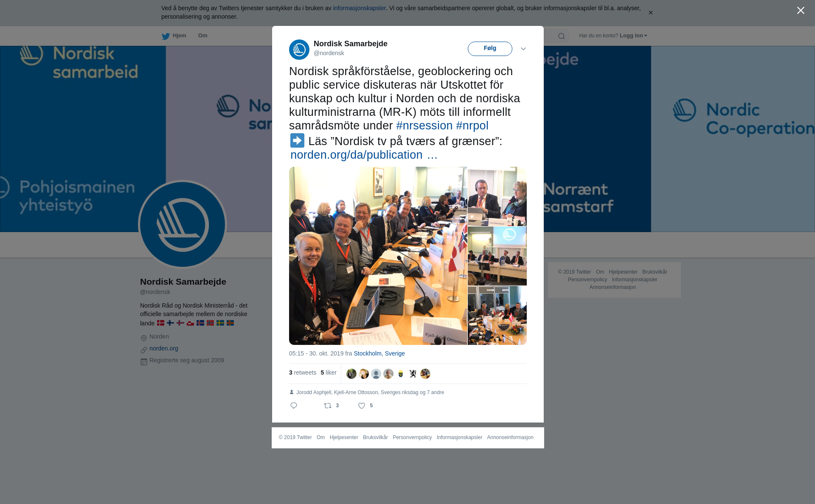
Task: Click the Twitter bird Hjem icon
Action: 166,36
